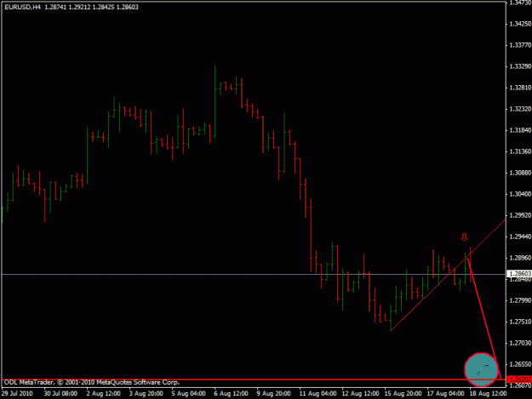Screen dimensions: 532x399
Task: Click the 5 Aug 04:00 time label
Action: 188,394
